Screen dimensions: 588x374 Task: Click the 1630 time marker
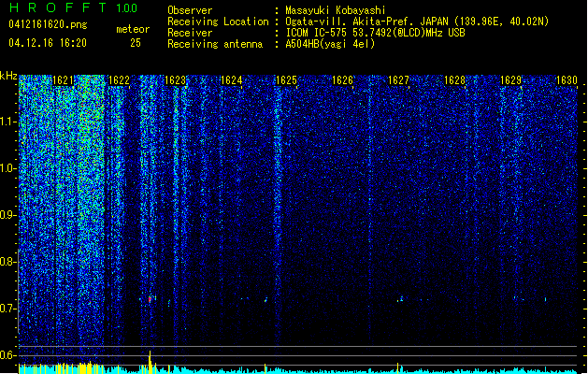(x=566, y=80)
